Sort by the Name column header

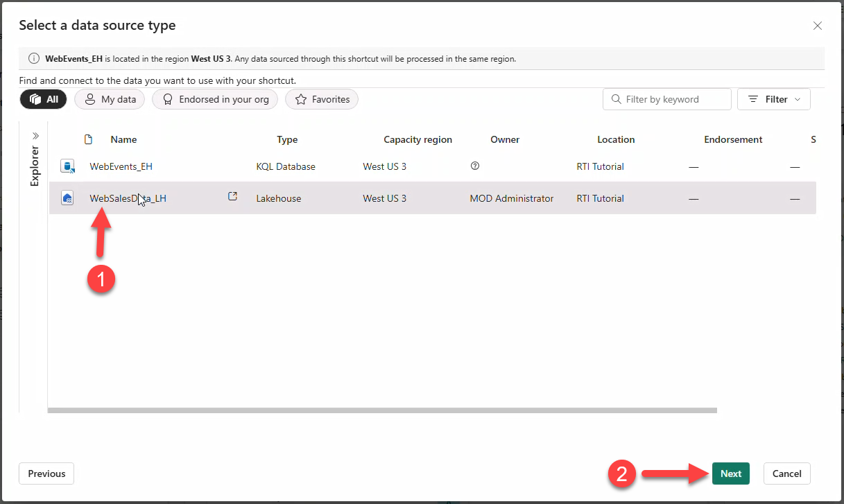pos(123,139)
